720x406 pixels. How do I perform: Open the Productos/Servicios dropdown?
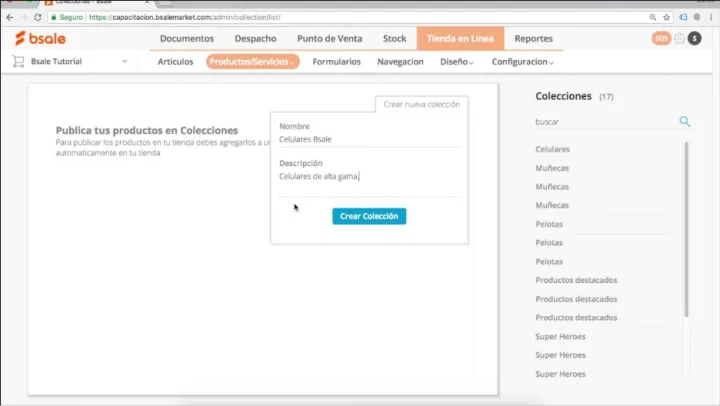252,61
